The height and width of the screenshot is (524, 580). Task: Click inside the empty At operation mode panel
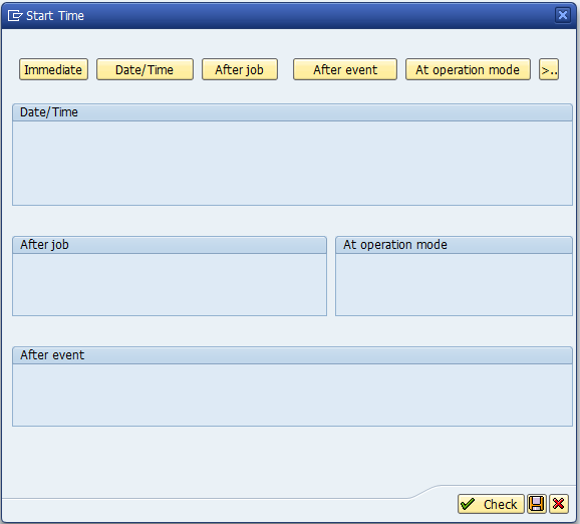(454, 284)
